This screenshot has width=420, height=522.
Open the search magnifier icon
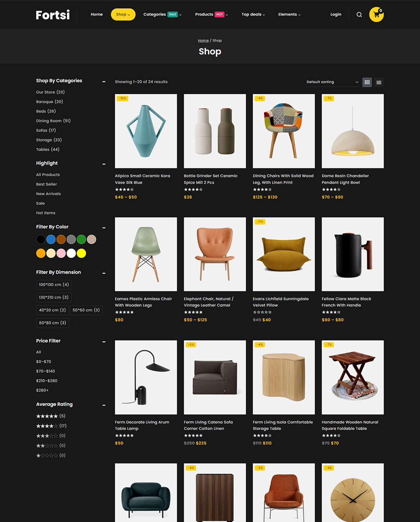(x=359, y=14)
